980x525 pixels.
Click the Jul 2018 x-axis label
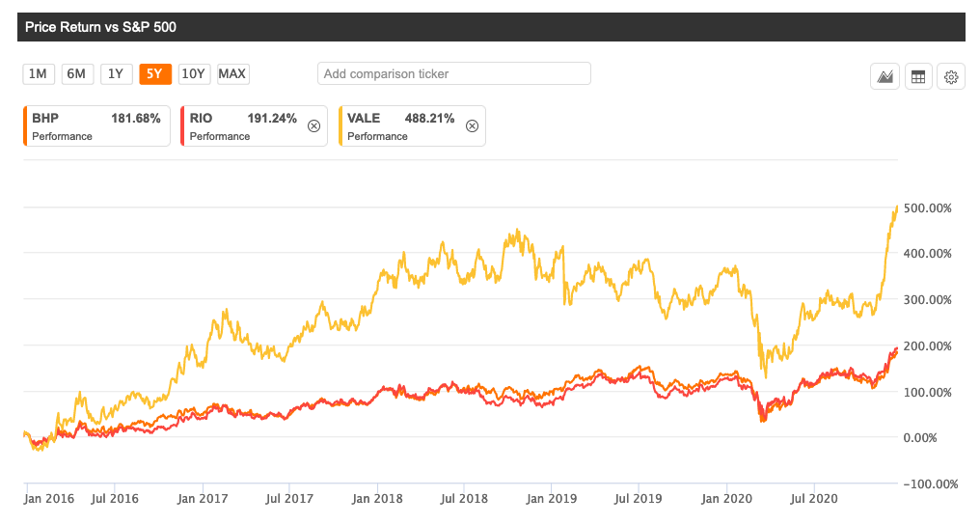464,499
